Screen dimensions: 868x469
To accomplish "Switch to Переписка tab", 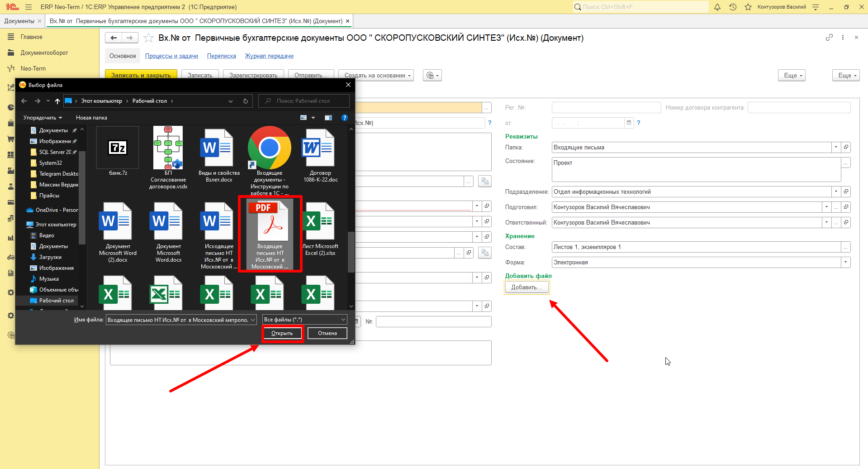I will (x=222, y=56).
